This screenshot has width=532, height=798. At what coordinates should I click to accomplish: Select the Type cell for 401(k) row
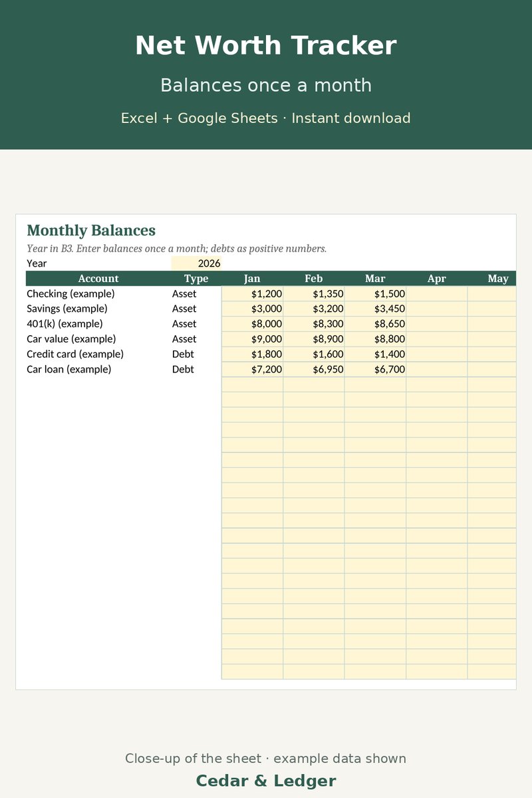pyautogui.click(x=196, y=324)
